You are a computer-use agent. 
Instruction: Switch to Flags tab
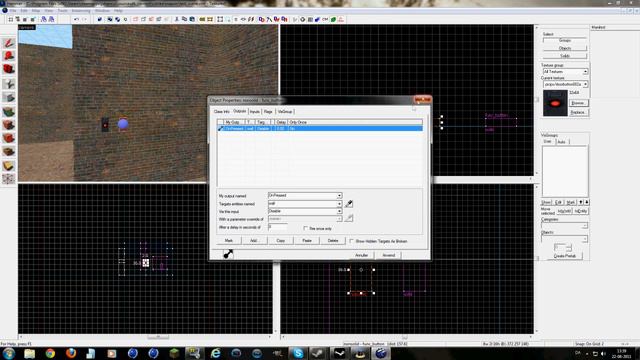268,112
